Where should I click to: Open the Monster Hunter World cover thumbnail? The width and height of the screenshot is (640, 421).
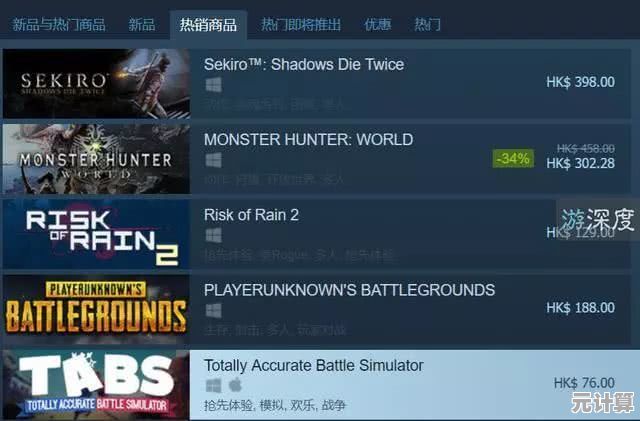tap(96, 159)
